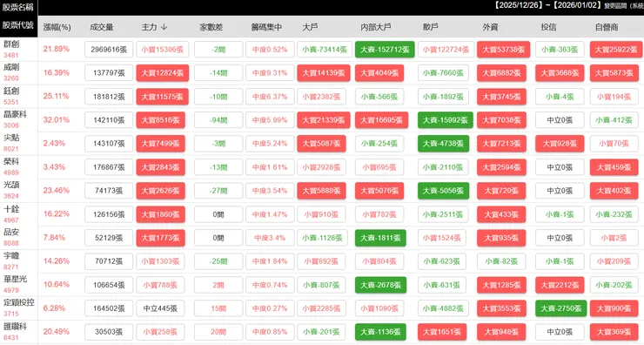Click the 中立445張 cell

161,308
